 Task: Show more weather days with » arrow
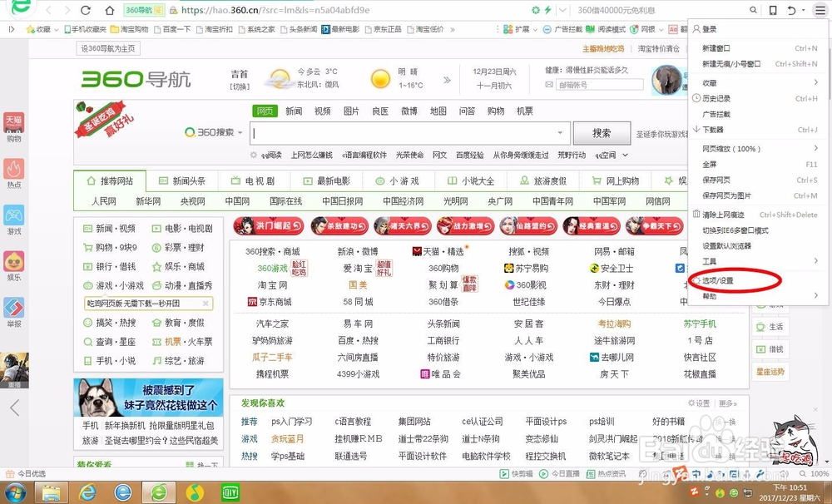pos(447,80)
